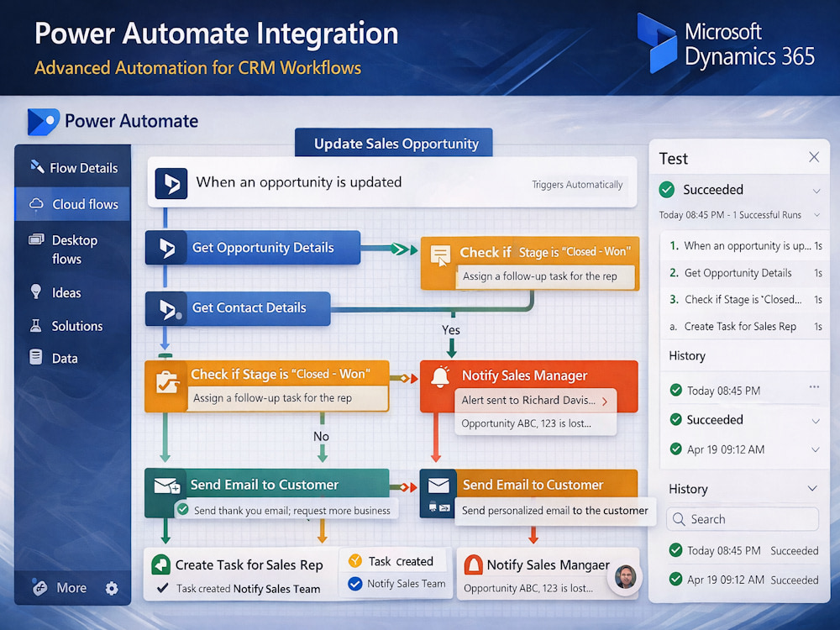The image size is (840, 630).
Task: Click the More sidebar link icon
Action: [x=39, y=588]
